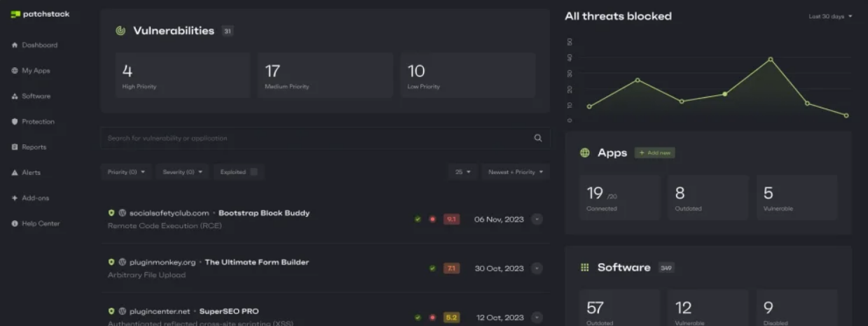Click the 4 High Priority card
Image resolution: width=868 pixels, height=326 pixels.
[x=182, y=76]
